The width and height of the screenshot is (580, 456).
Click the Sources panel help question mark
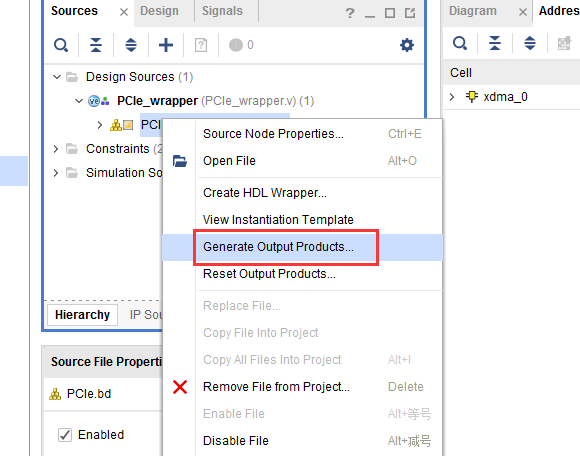tap(350, 13)
